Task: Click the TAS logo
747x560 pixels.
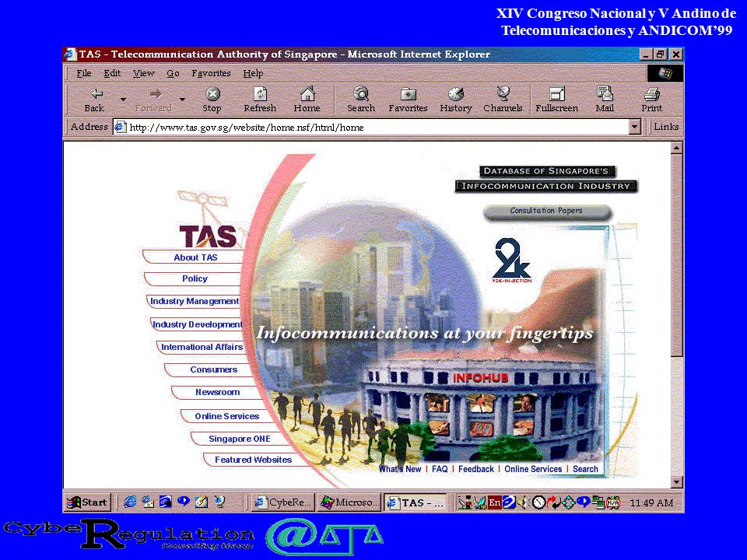Action: click(208, 236)
